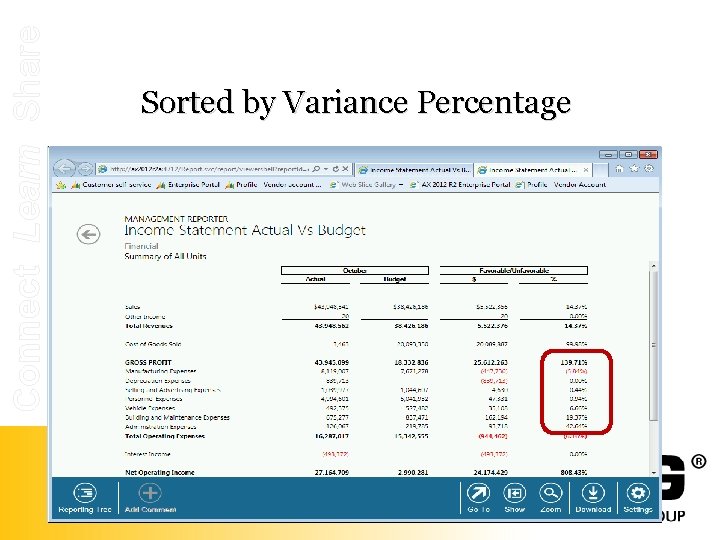
Task: Refresh the browser page
Action: pyautogui.click(x=336, y=169)
